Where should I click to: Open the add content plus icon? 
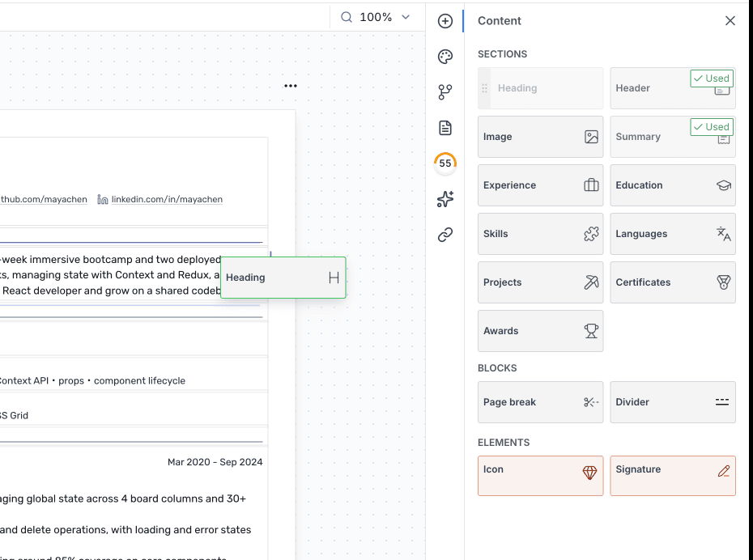(x=445, y=21)
